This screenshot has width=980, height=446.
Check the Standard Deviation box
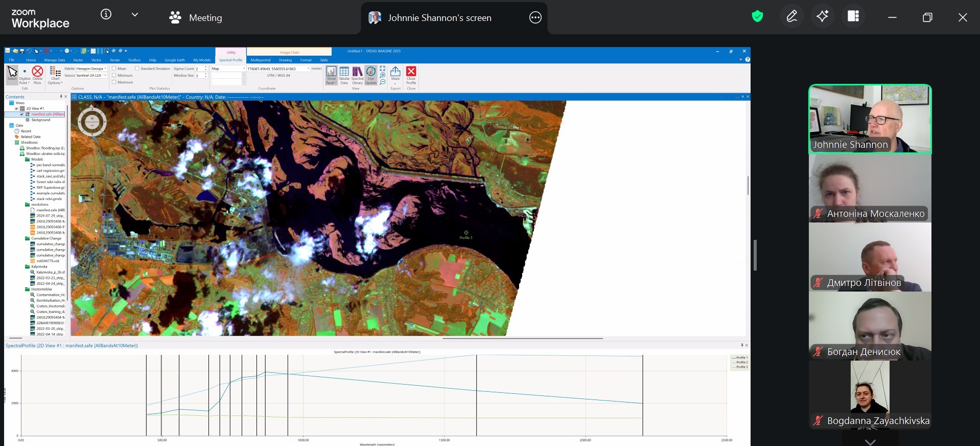pyautogui.click(x=137, y=69)
